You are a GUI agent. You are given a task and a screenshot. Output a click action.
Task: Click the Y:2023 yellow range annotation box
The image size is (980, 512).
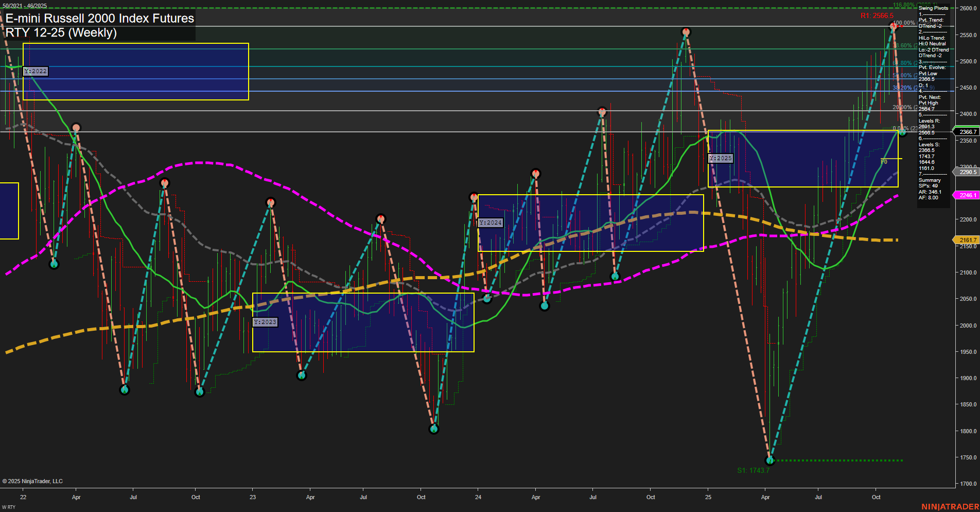[x=265, y=322]
